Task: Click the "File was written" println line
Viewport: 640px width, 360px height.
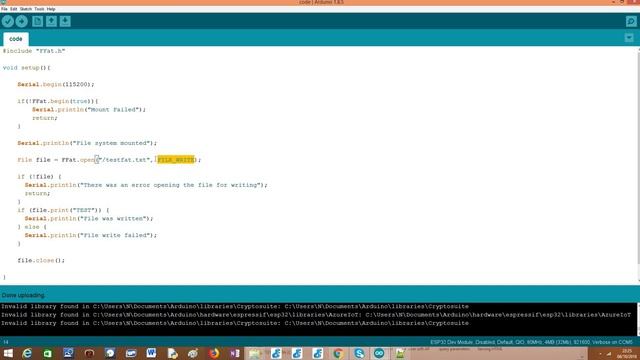Action: (89, 218)
